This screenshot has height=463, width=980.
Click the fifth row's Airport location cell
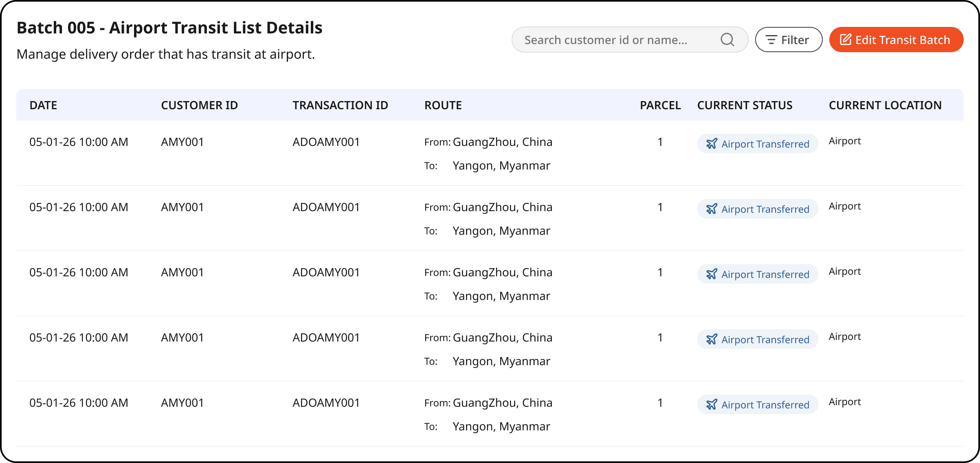pyautogui.click(x=845, y=402)
